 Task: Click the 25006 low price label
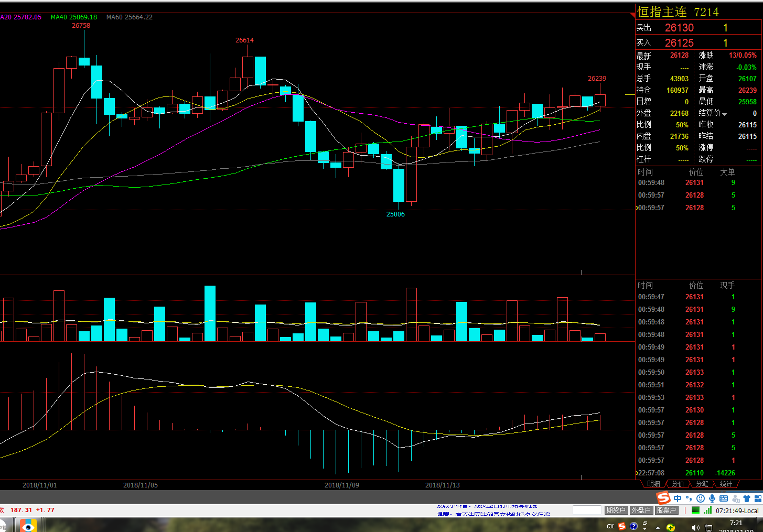click(x=395, y=214)
